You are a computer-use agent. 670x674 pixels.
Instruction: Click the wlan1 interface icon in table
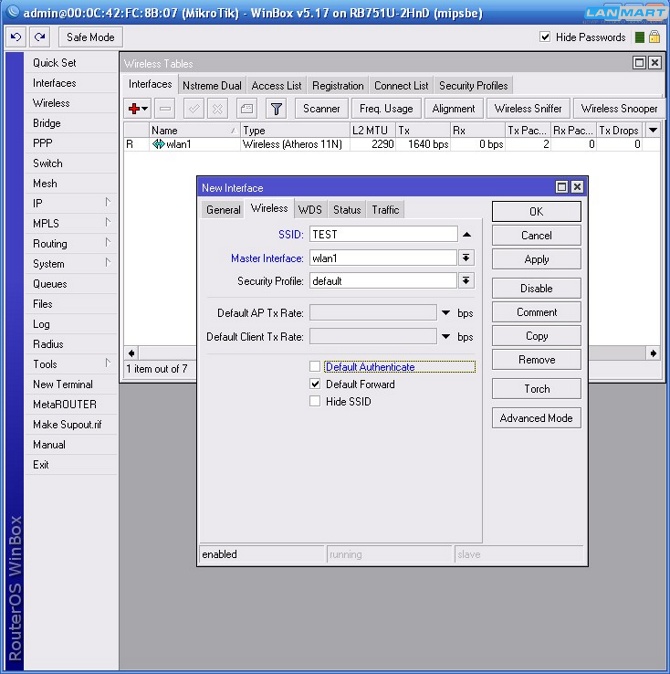(159, 144)
